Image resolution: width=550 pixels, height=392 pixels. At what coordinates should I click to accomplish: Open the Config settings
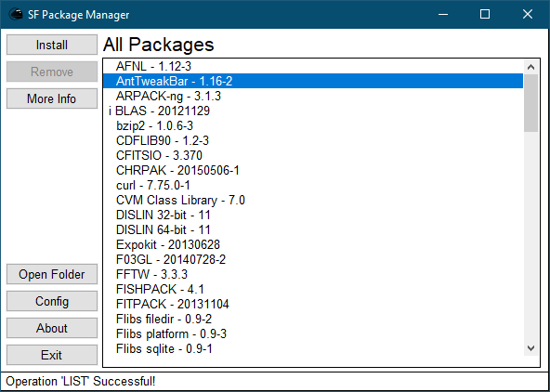tap(52, 301)
